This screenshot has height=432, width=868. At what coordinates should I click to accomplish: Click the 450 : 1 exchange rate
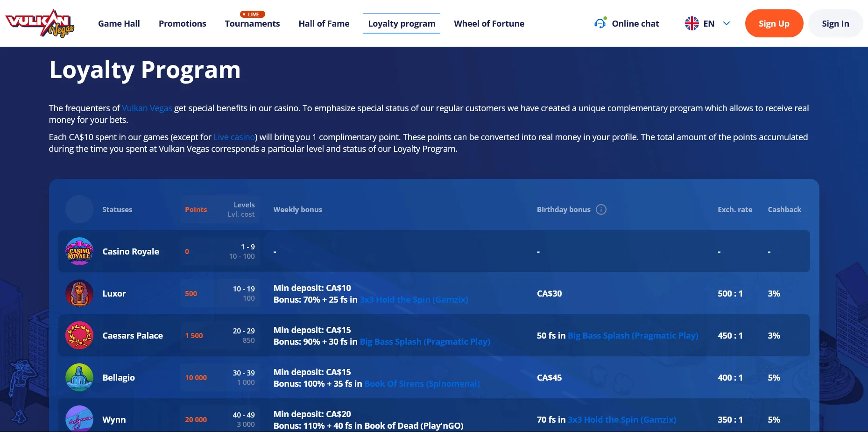730,336
